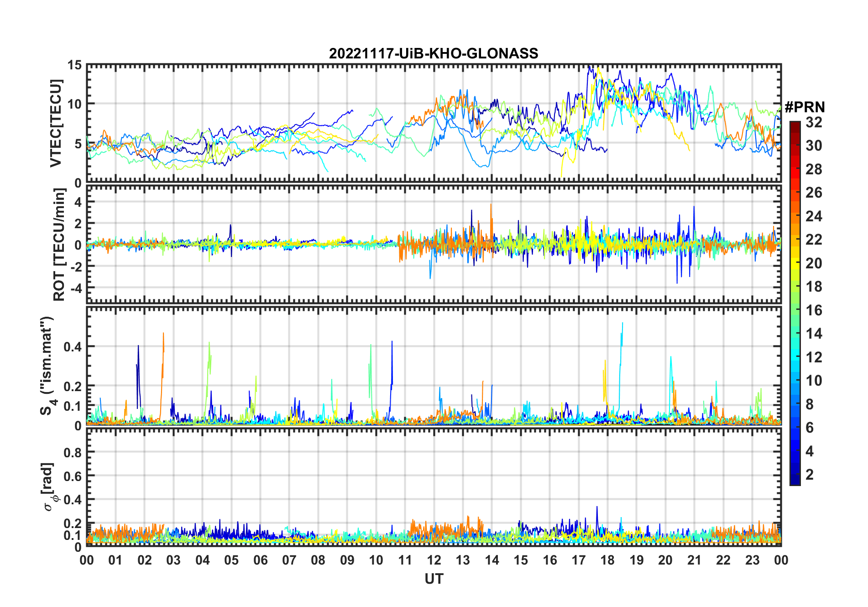Click the -4 tick on the ROT axis
Image resolution: width=868 pixels, height=607 pixels.
[76, 288]
